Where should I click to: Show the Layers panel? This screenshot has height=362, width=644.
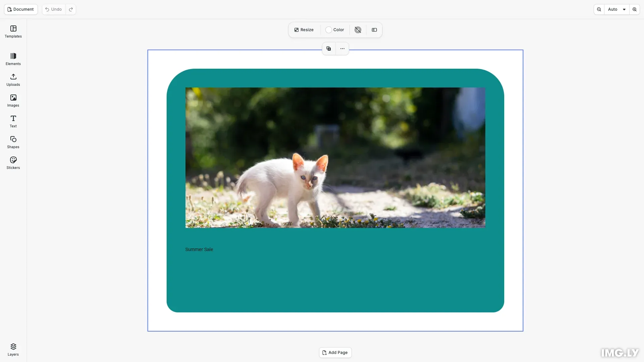pyautogui.click(x=13, y=350)
